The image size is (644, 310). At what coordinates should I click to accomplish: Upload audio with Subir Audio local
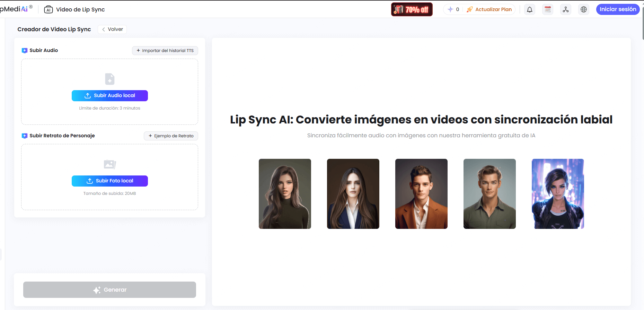[110, 96]
